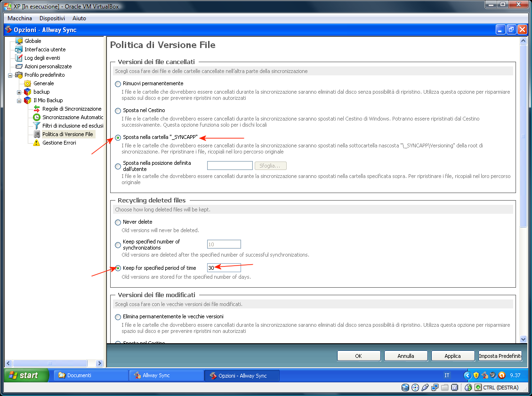532x396 pixels.
Task: Select Sposta nella cartella _SYNCAPP option
Action: click(x=118, y=137)
